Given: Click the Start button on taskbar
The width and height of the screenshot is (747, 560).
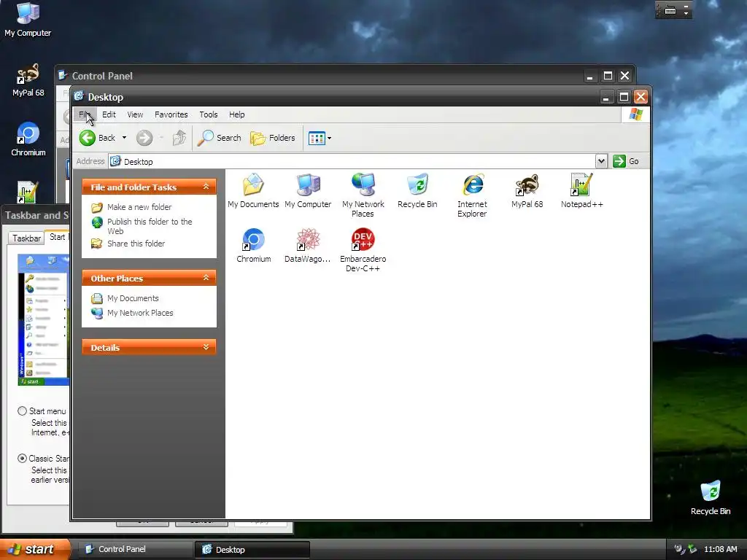Looking at the screenshot, I should point(35,549).
